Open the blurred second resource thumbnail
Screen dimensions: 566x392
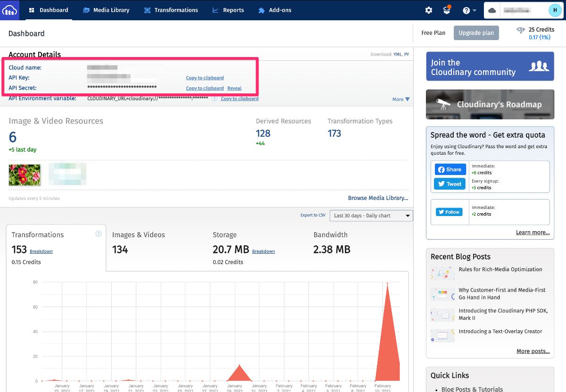(67, 175)
